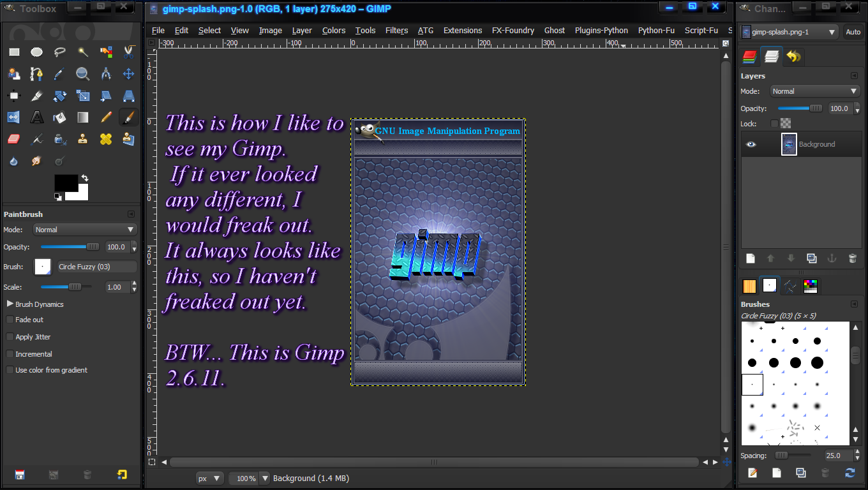868x490 pixels.
Task: Select the Pencil tool
Action: coord(106,117)
